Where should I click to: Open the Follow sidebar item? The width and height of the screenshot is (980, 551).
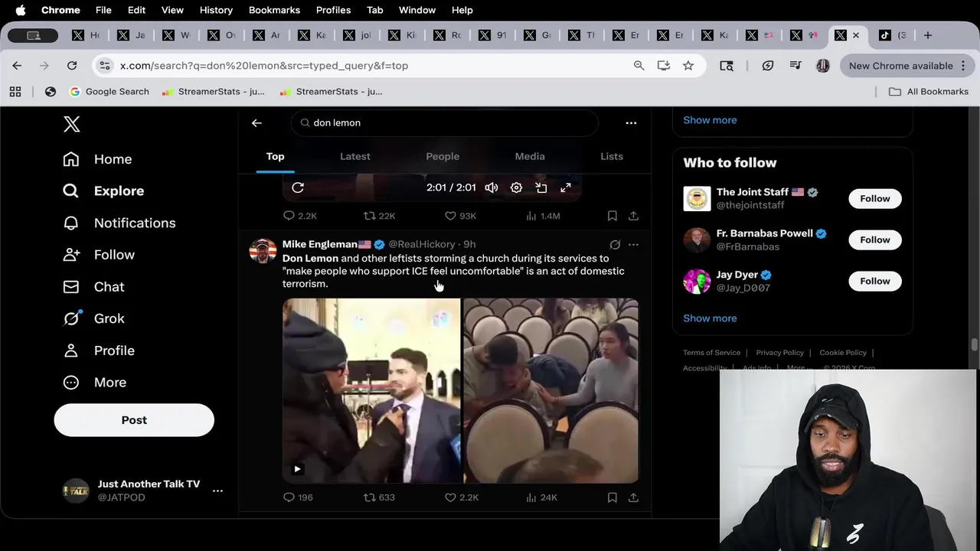[99, 255]
